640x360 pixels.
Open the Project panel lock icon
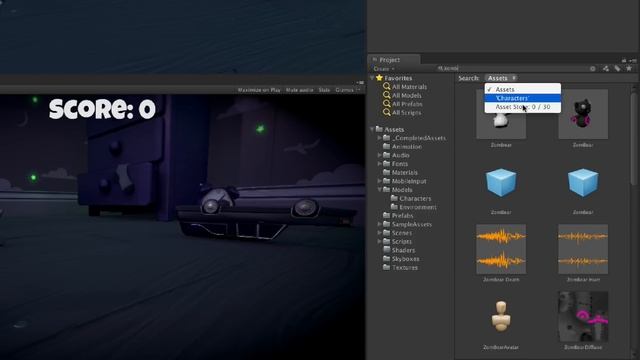pyautogui.click(x=624, y=60)
